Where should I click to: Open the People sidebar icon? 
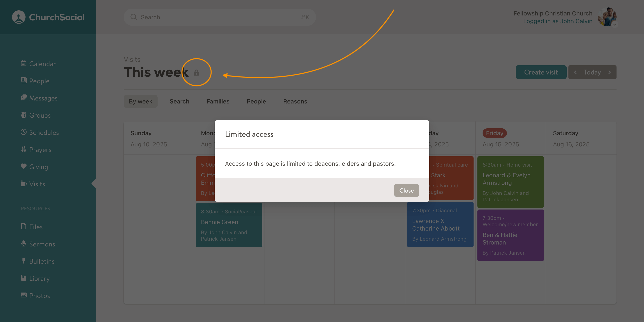coord(23,80)
